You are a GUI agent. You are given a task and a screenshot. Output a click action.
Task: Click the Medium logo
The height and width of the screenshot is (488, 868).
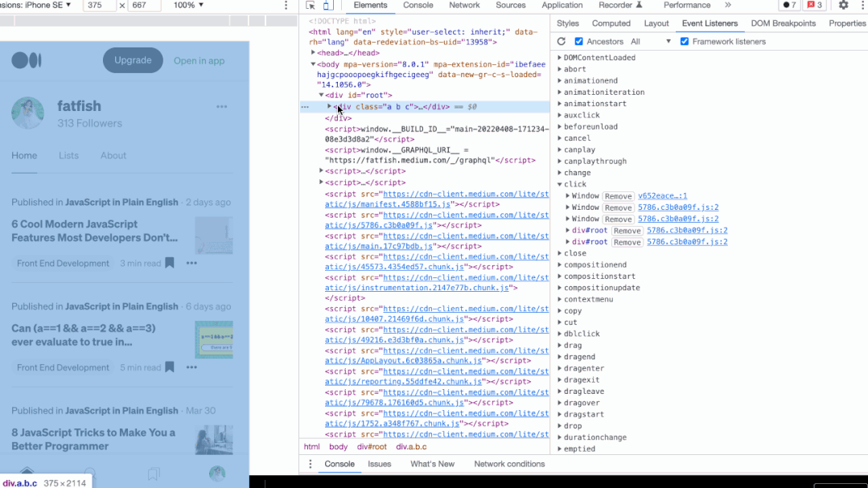tap(27, 60)
